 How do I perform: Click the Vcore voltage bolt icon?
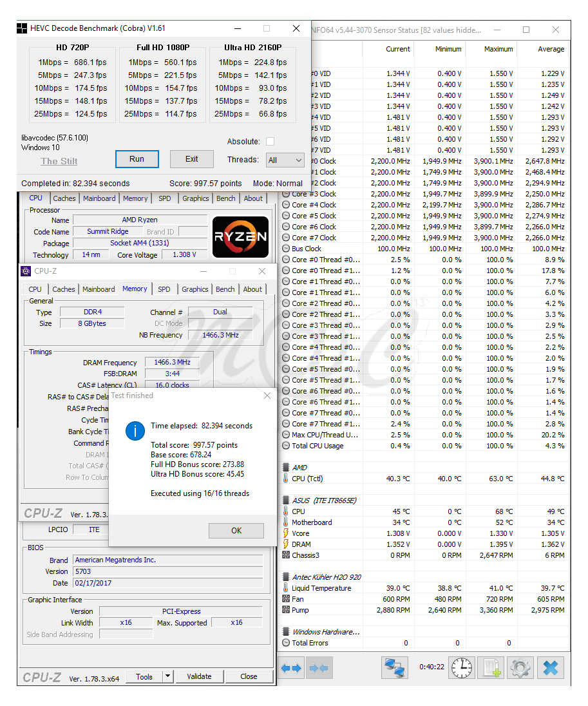(x=286, y=533)
